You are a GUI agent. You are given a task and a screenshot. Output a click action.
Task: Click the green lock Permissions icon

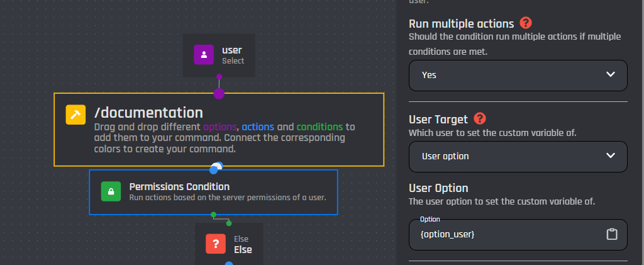click(x=111, y=192)
